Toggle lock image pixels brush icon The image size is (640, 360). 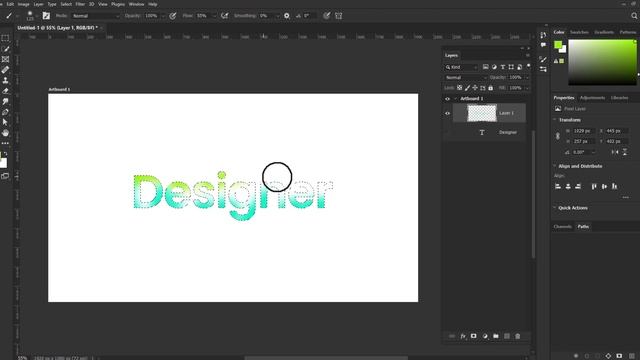[x=467, y=88]
